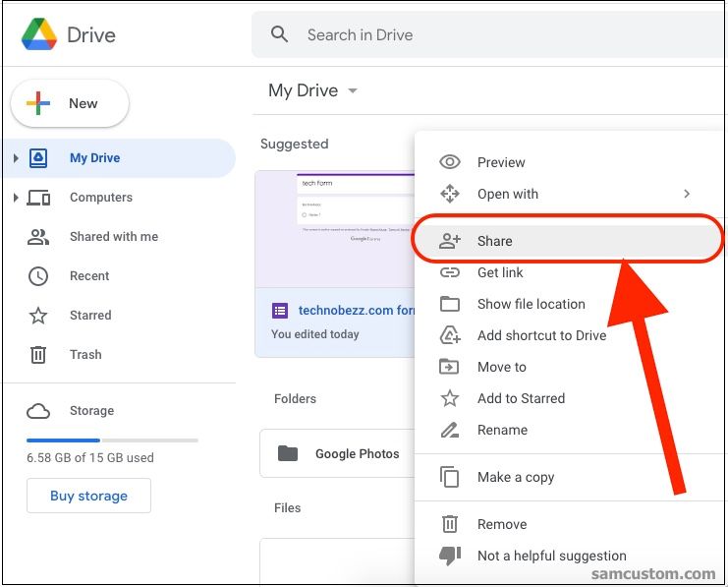Click the Computers devices icon
The width and height of the screenshot is (728, 587).
pyautogui.click(x=38, y=198)
